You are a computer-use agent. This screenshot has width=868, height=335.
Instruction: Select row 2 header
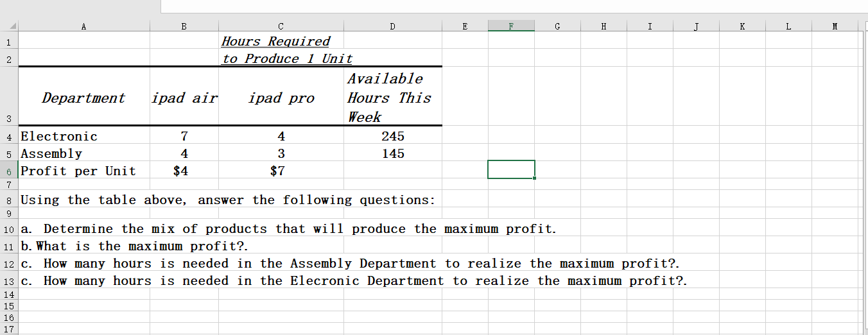(x=10, y=58)
